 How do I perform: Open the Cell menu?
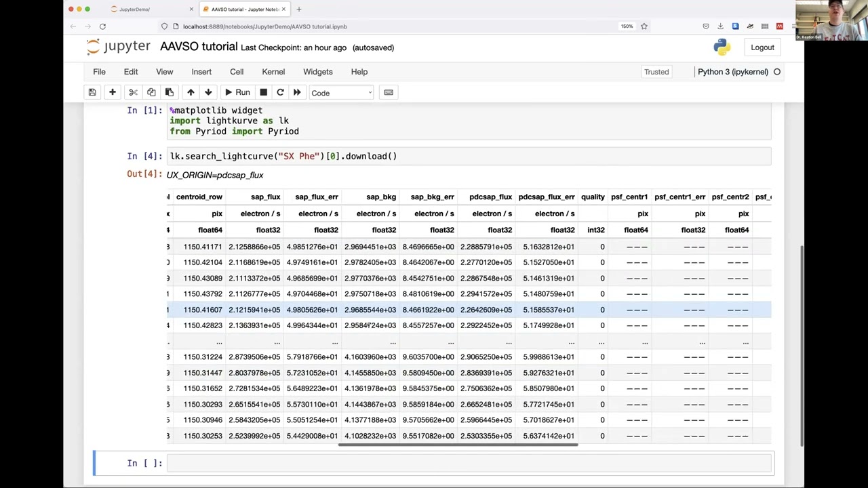point(237,72)
